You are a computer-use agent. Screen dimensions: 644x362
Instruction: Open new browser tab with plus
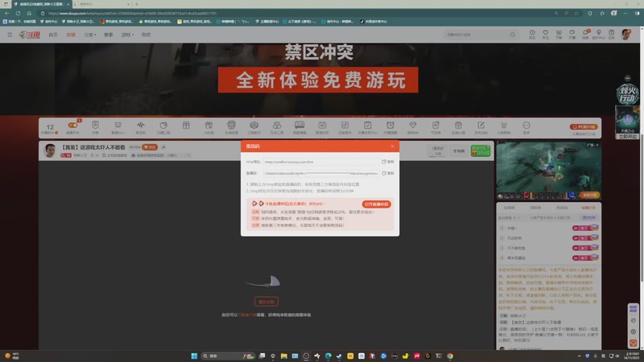[x=137, y=4]
